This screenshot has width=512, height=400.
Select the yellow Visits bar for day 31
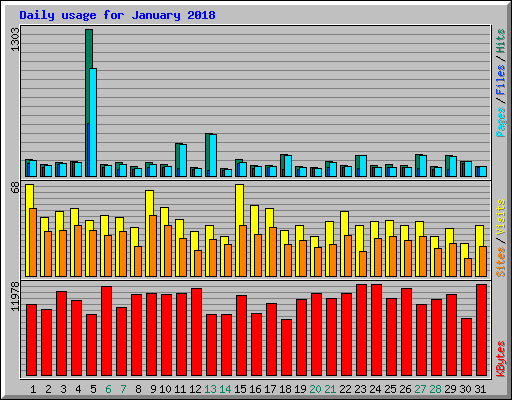tap(478, 251)
